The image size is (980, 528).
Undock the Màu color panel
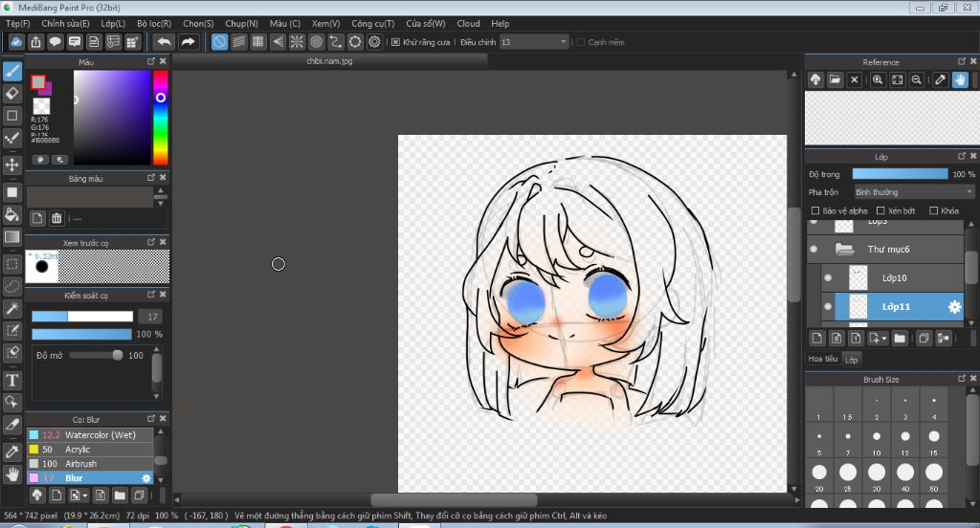[x=150, y=61]
